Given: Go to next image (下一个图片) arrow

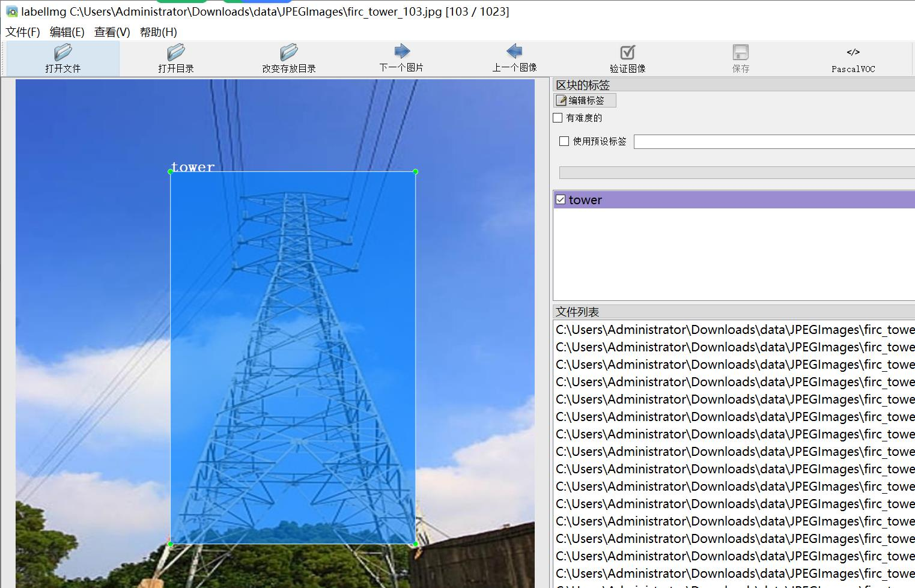Looking at the screenshot, I should pyautogui.click(x=401, y=52).
